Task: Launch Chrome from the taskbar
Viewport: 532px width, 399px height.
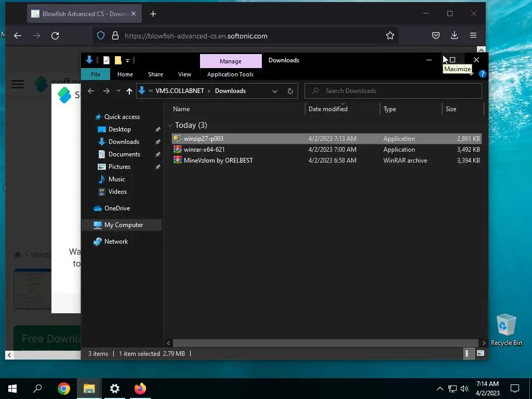Action: [x=64, y=389]
